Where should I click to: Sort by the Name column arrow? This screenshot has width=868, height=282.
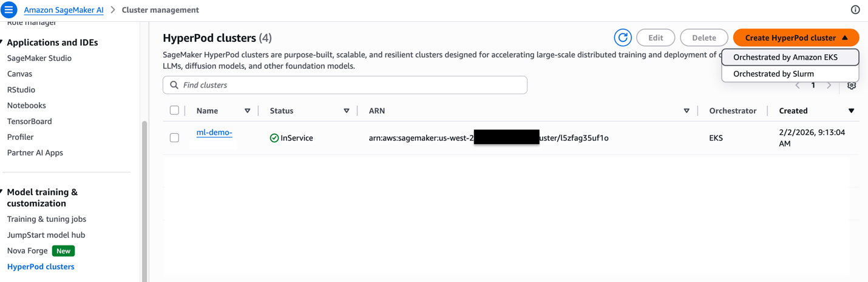pyautogui.click(x=247, y=111)
